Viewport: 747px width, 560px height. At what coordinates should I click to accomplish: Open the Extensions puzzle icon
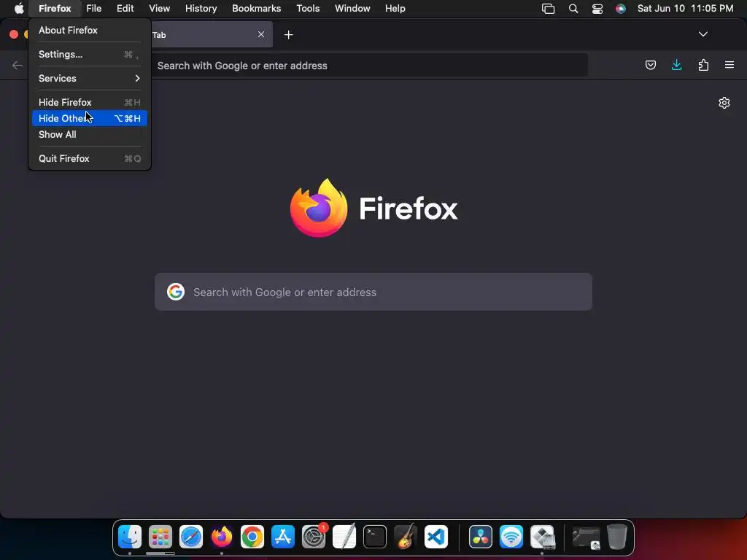[703, 65]
